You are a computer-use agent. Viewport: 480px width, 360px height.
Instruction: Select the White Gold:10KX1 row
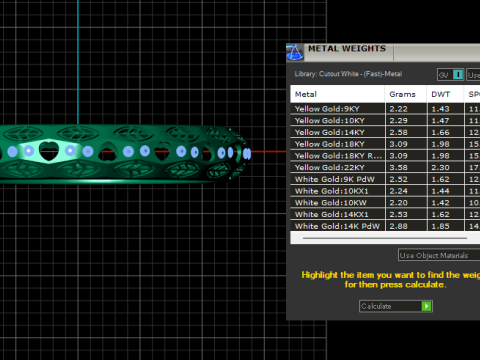[385, 191]
